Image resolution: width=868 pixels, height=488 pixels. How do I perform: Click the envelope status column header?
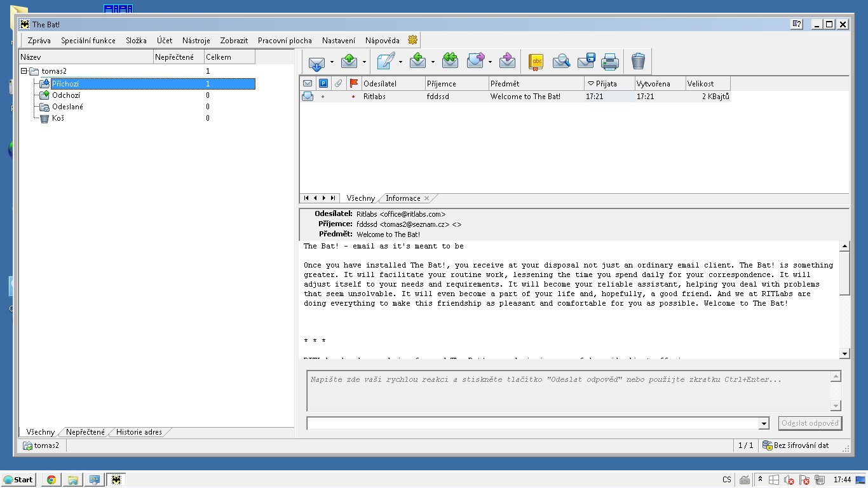(308, 83)
